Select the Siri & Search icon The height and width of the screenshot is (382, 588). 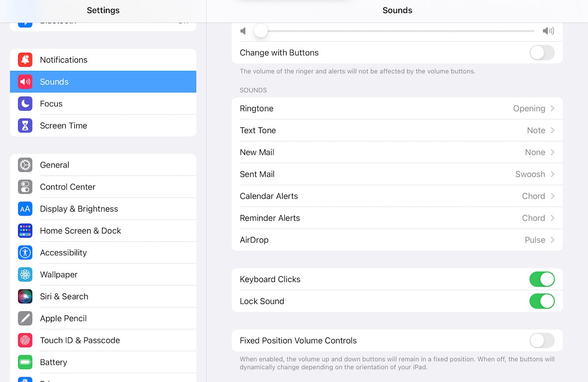click(25, 296)
